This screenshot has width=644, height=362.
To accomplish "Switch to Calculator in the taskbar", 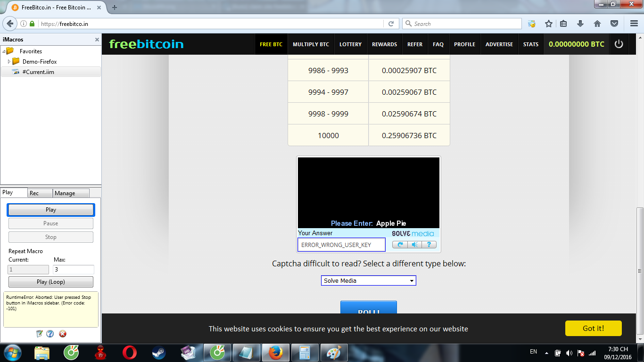I will click(305, 353).
